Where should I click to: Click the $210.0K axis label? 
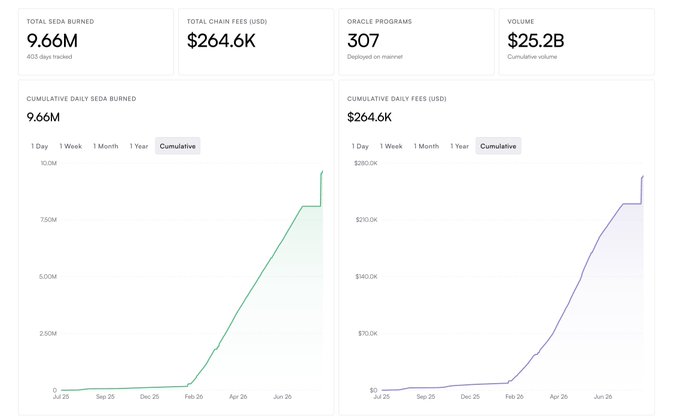point(366,220)
